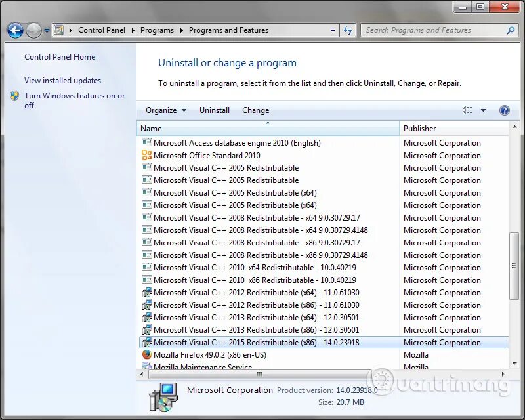Click horizontal scrollbar left arrow
This screenshot has height=420, width=525.
click(x=142, y=374)
